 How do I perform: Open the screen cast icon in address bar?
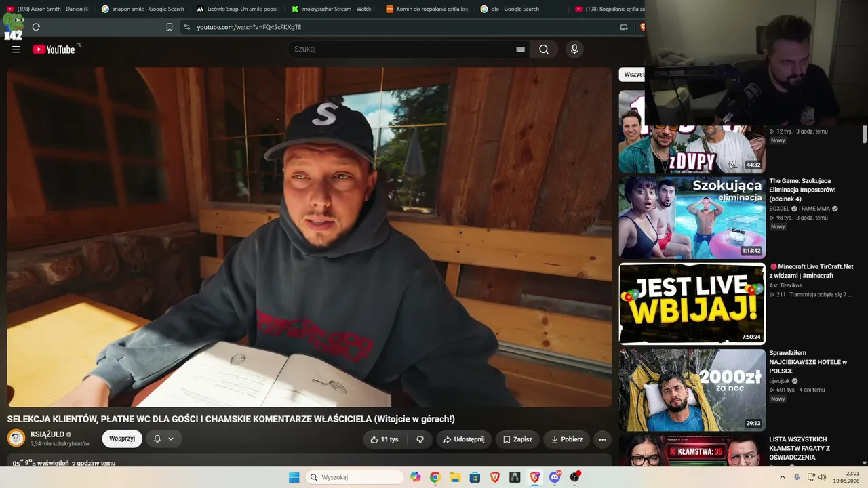click(624, 27)
